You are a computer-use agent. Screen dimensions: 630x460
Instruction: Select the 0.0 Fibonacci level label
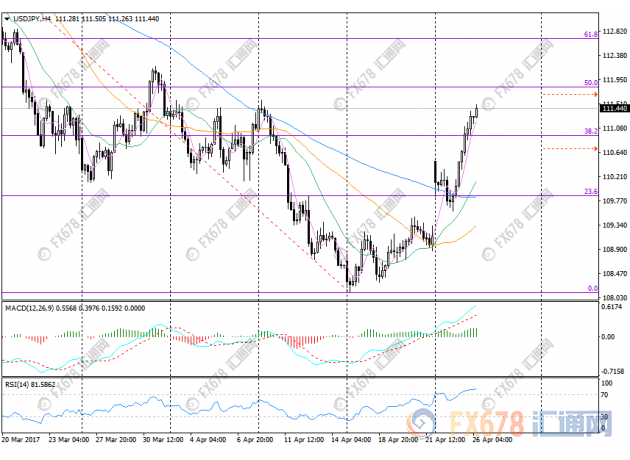(592, 288)
